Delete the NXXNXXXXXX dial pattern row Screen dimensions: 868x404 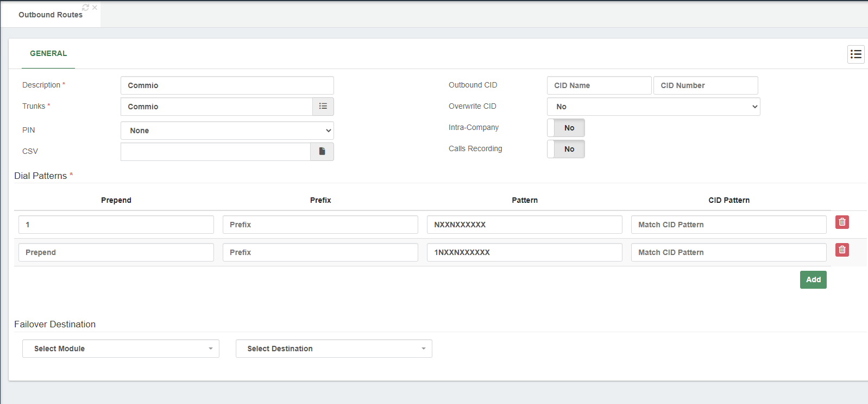pyautogui.click(x=842, y=222)
